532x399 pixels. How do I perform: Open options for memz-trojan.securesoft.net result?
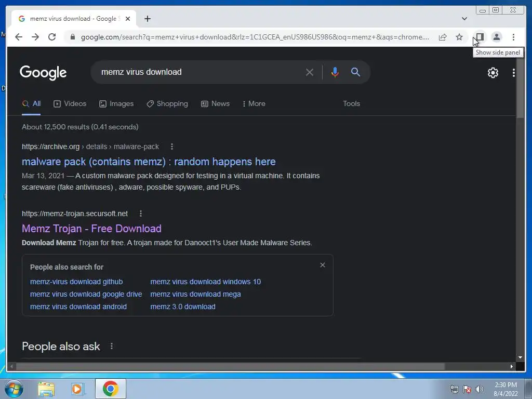coord(140,214)
